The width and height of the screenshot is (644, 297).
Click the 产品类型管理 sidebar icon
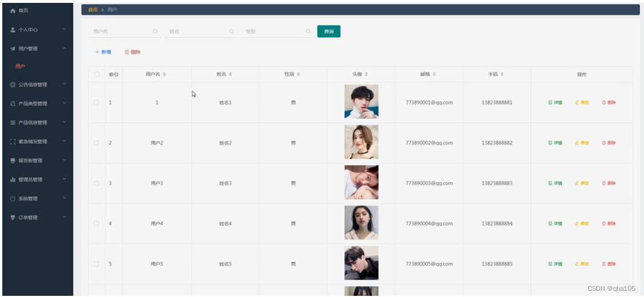point(12,104)
